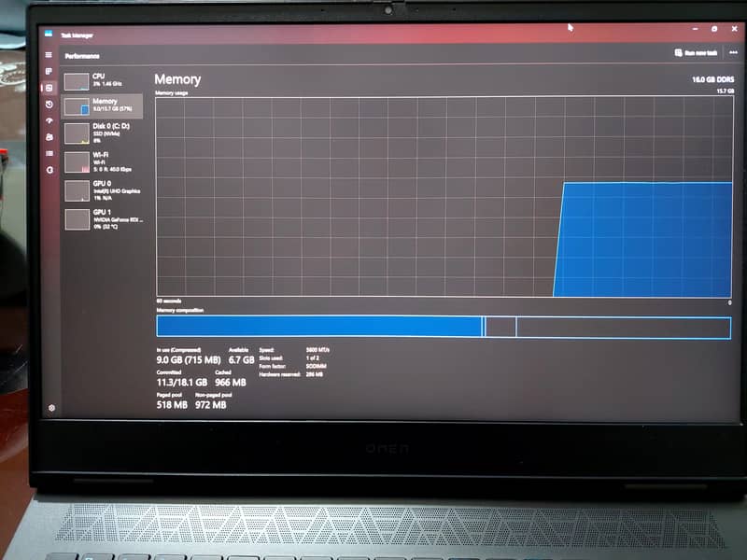
Task: Select the Memory performance entry
Action: 102,105
